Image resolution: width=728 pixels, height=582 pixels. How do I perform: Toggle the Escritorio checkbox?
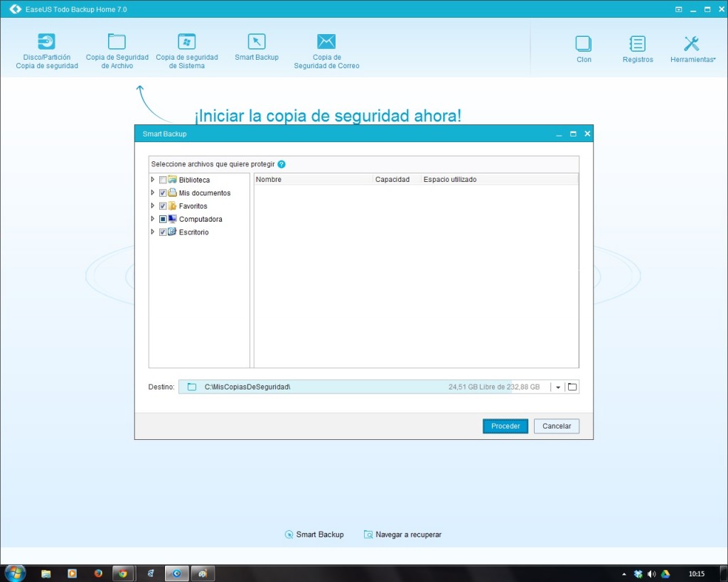[x=163, y=232]
